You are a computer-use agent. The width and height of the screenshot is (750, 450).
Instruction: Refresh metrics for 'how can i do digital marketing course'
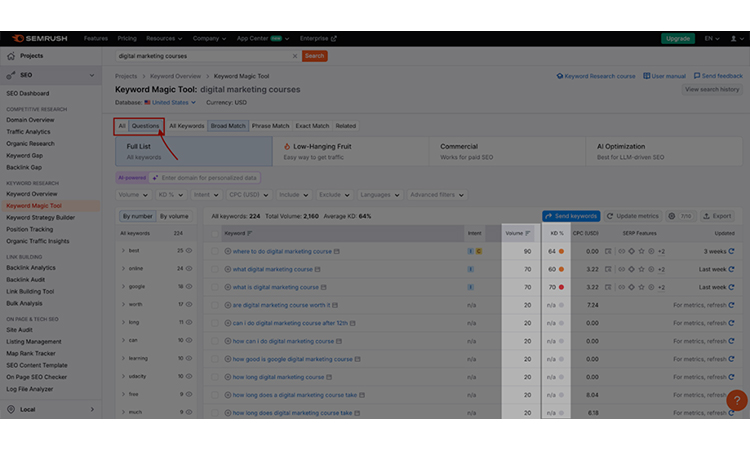click(731, 341)
